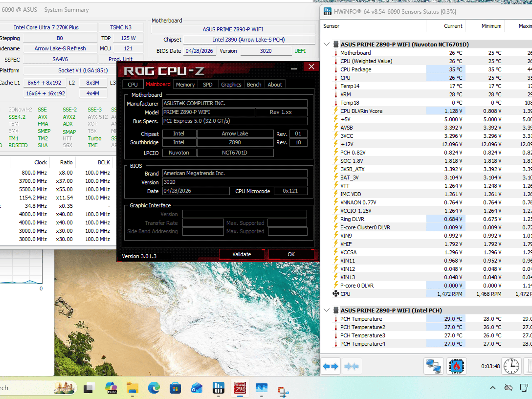532x399 pixels.
Task: Collapse the Intel PCH sensor group
Action: pyautogui.click(x=327, y=310)
